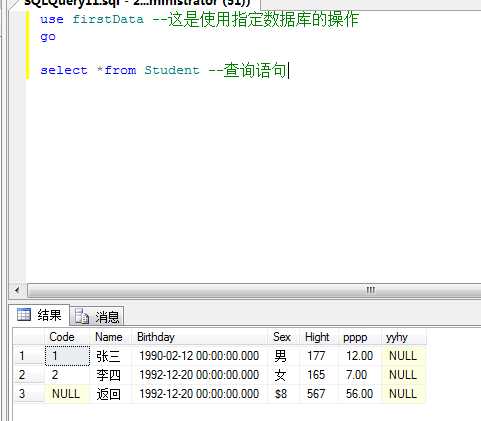Screen dimensions: 481x421
Task: Select the Birthday column header
Action: tap(200, 337)
